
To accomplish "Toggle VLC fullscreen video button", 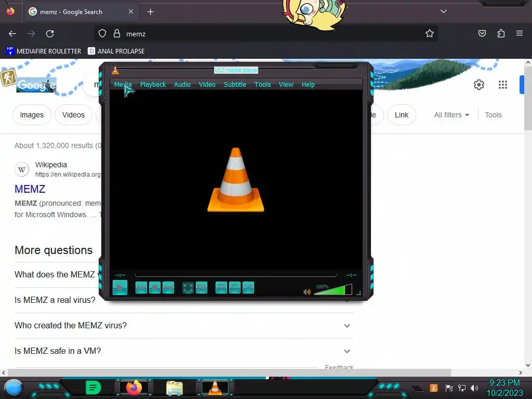I will point(188,288).
